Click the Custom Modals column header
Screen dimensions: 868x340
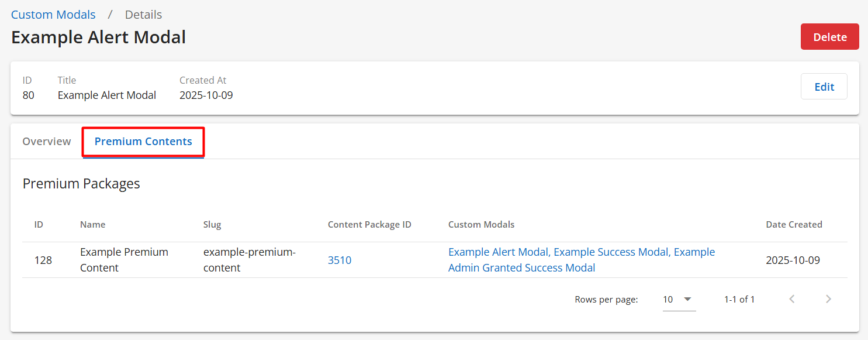point(481,224)
